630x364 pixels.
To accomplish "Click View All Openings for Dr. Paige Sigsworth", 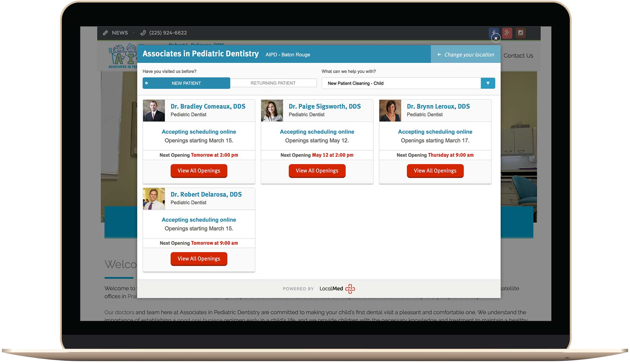I will 317,171.
